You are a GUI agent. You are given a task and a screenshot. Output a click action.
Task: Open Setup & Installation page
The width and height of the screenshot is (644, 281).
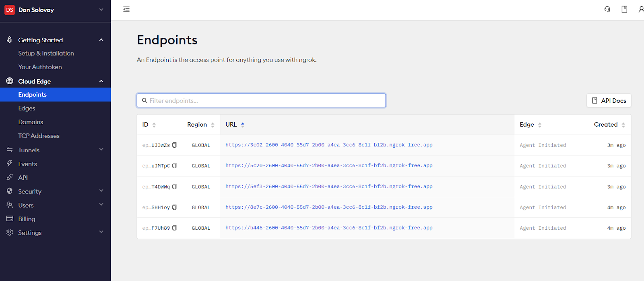click(46, 53)
